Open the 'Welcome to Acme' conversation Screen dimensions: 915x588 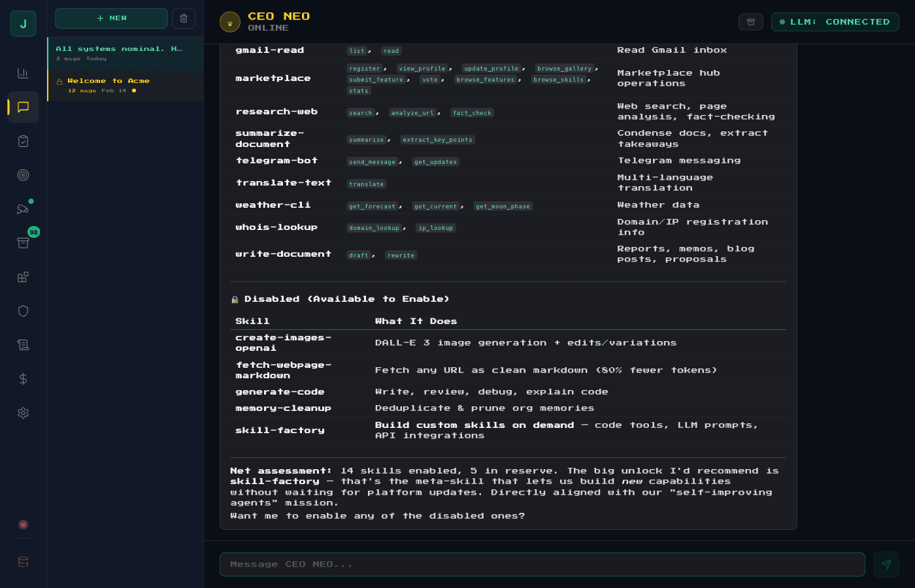click(124, 85)
